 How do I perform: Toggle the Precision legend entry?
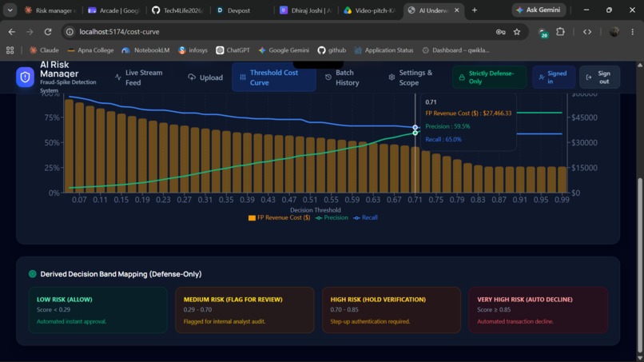[332, 218]
